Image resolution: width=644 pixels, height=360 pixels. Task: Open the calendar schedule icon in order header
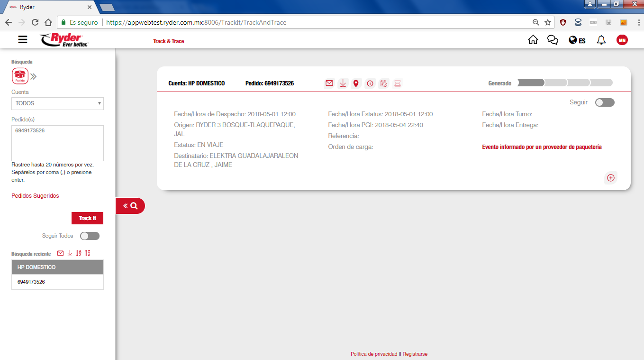click(384, 83)
